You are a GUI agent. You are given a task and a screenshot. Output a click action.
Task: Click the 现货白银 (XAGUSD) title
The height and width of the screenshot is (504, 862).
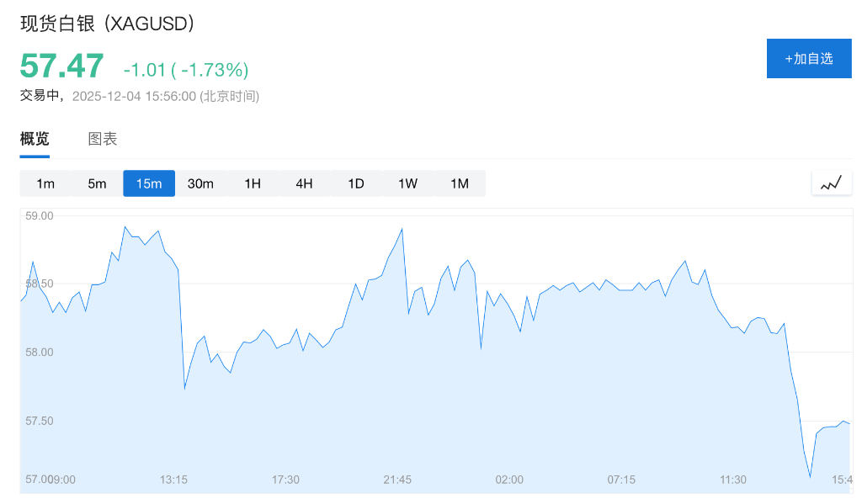[x=108, y=24]
